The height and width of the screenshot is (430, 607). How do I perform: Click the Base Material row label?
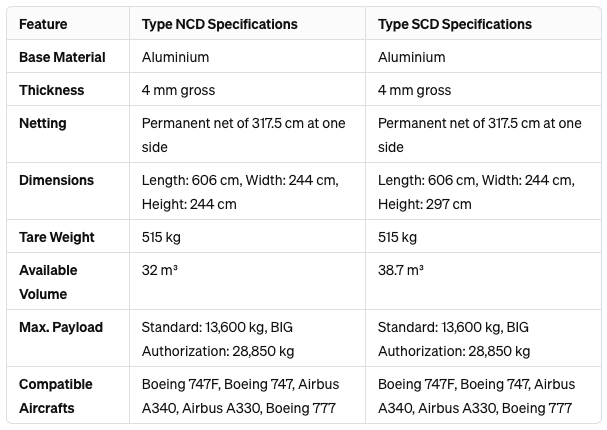[62, 57]
